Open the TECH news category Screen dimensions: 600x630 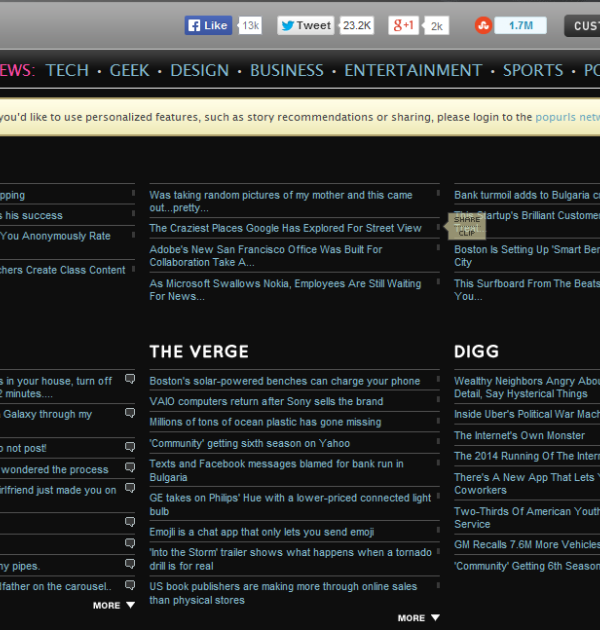point(67,70)
